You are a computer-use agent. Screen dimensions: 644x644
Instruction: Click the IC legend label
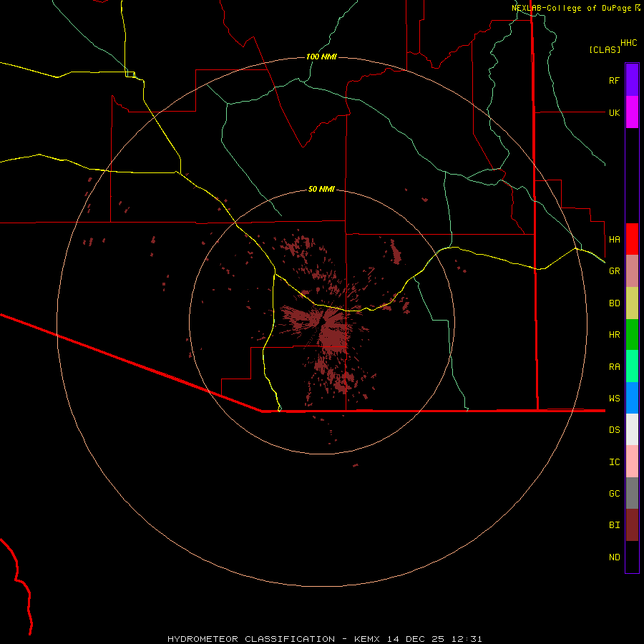[614, 462]
